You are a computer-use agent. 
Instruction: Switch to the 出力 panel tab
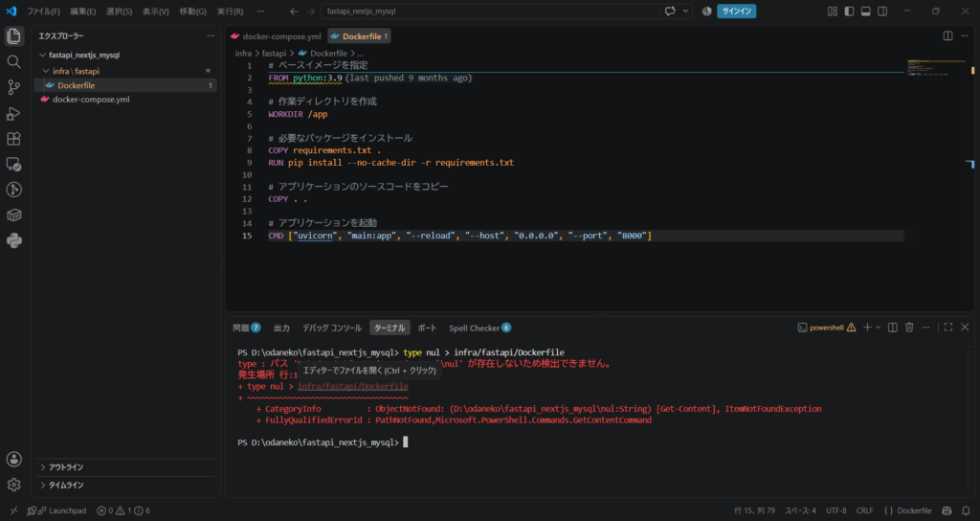tap(282, 328)
